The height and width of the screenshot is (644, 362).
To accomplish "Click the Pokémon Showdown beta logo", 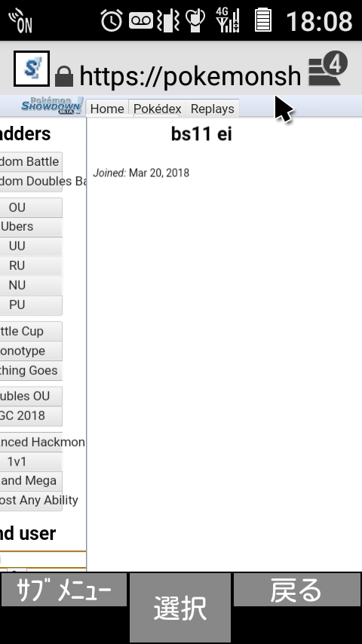I will (x=52, y=106).
